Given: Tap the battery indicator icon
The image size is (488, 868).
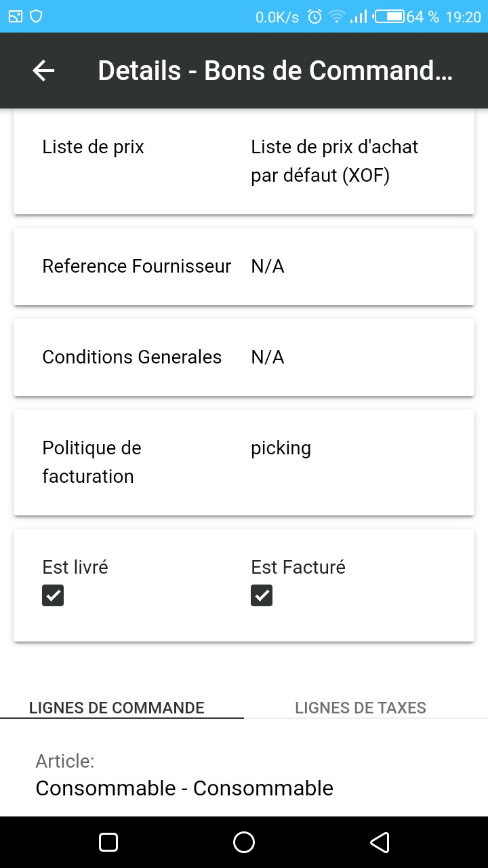Looking at the screenshot, I should tap(389, 16).
